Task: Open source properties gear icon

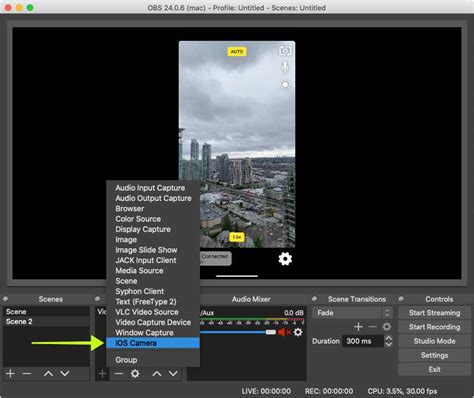Action: 135,374
